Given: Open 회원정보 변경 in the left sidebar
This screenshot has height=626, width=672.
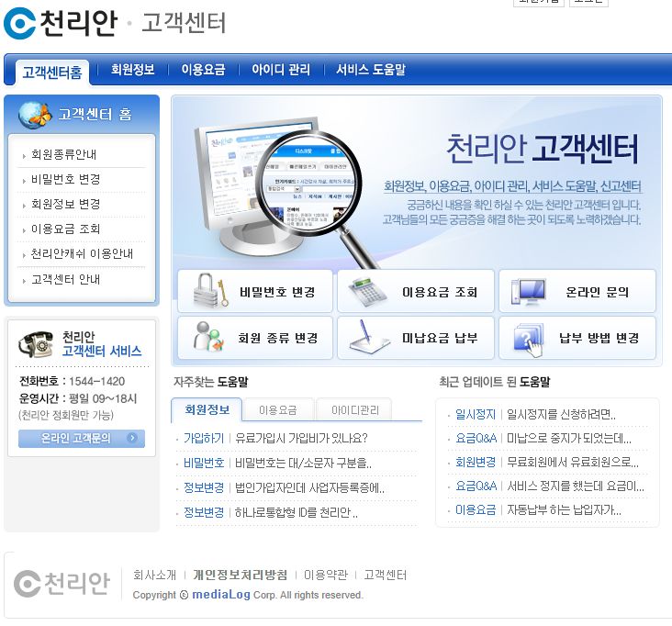Looking at the screenshot, I should click(65, 204).
